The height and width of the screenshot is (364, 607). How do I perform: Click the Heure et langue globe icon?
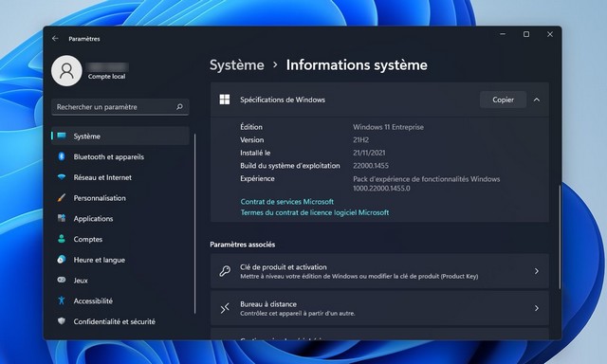pos(62,259)
